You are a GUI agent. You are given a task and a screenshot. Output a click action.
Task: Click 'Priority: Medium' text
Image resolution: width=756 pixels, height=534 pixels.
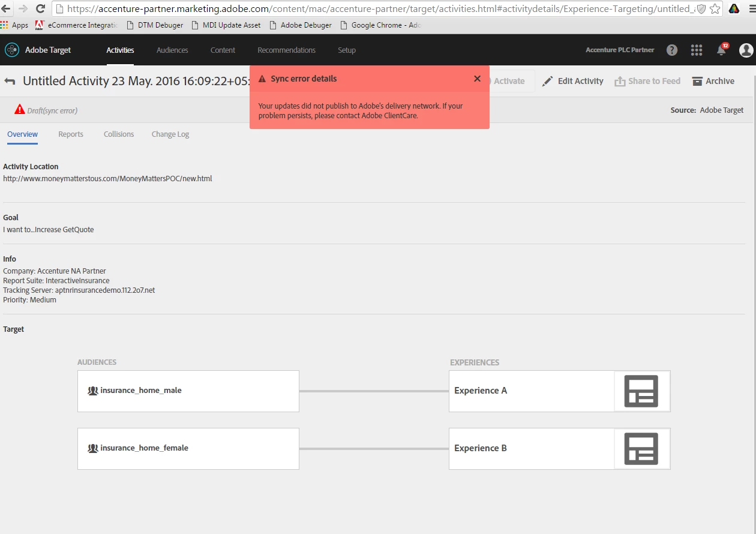pos(29,300)
